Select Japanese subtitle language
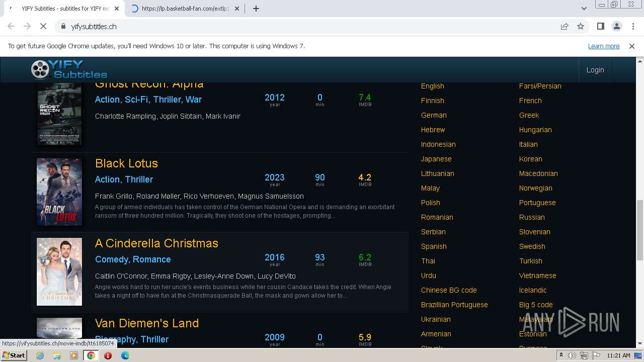This screenshot has height=362, width=644. click(x=436, y=159)
